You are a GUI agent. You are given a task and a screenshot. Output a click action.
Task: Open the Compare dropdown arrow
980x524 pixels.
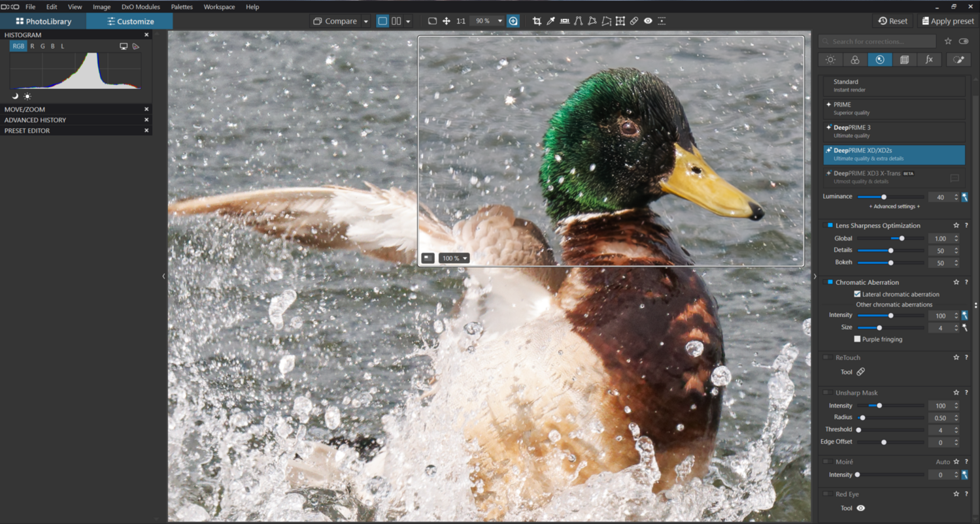[365, 22]
